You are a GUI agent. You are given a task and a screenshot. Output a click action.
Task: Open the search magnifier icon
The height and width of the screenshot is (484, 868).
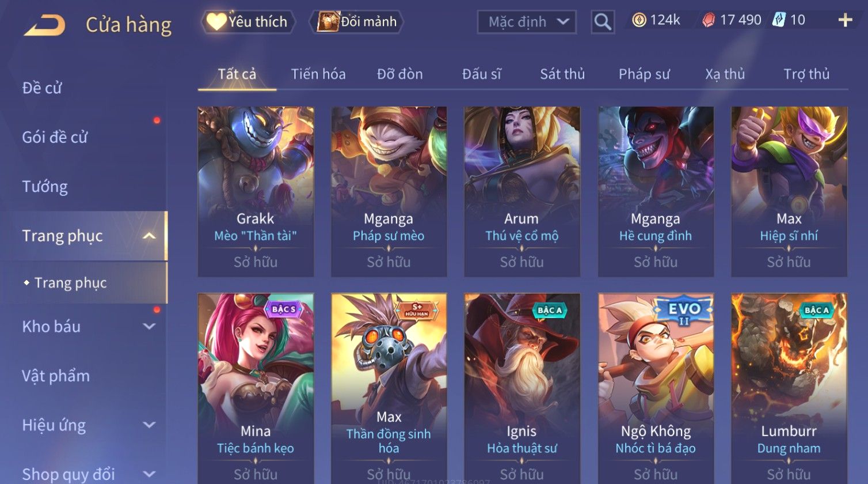[x=603, y=22]
